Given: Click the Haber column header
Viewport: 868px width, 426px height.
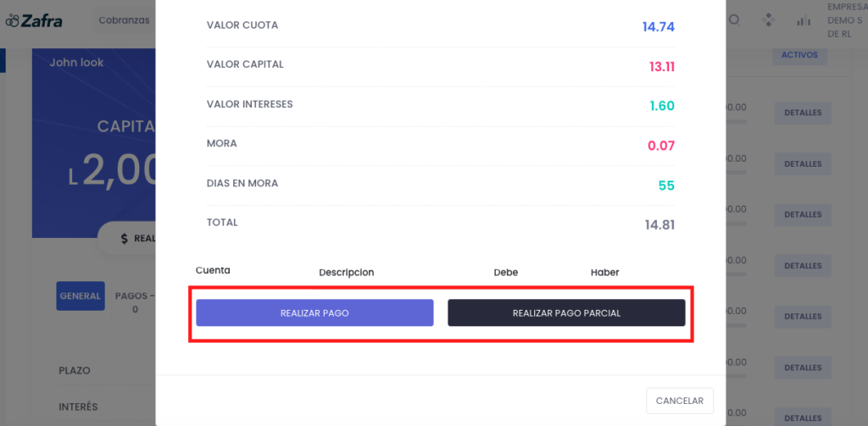Looking at the screenshot, I should click(605, 272).
